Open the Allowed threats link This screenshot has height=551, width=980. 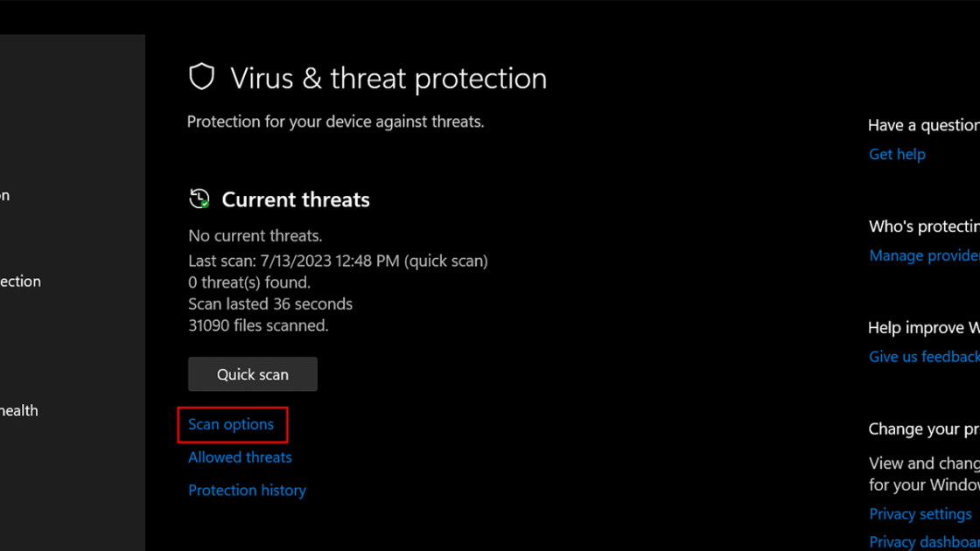click(x=240, y=457)
